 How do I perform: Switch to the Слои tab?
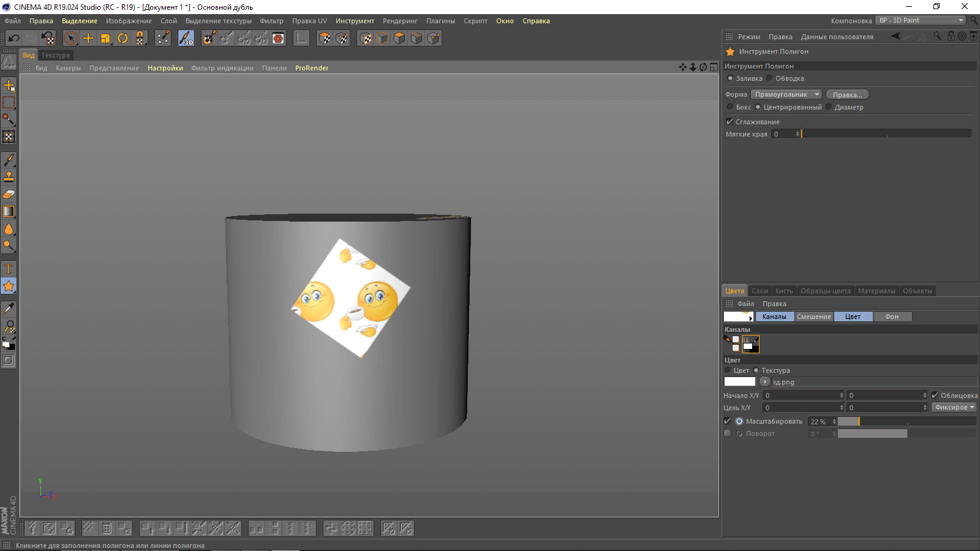click(x=759, y=291)
